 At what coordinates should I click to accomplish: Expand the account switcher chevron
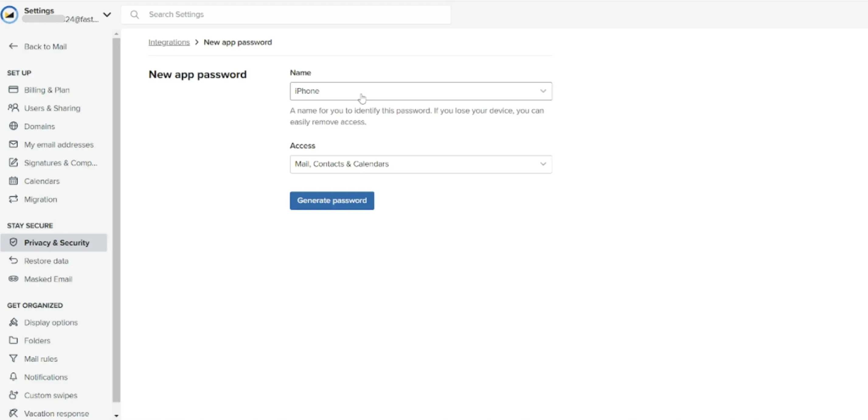(x=107, y=15)
